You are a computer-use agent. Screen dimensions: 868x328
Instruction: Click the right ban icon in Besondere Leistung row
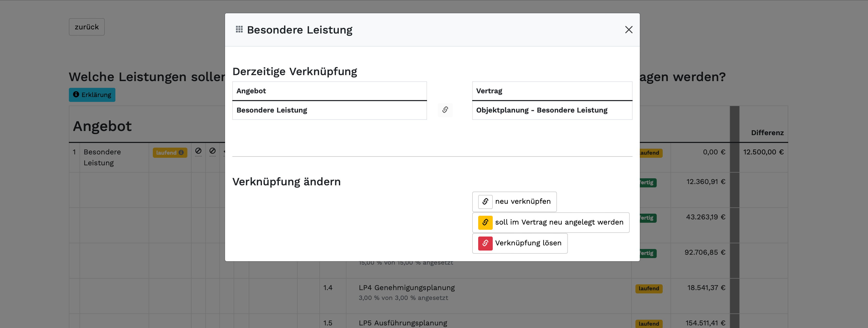point(212,151)
